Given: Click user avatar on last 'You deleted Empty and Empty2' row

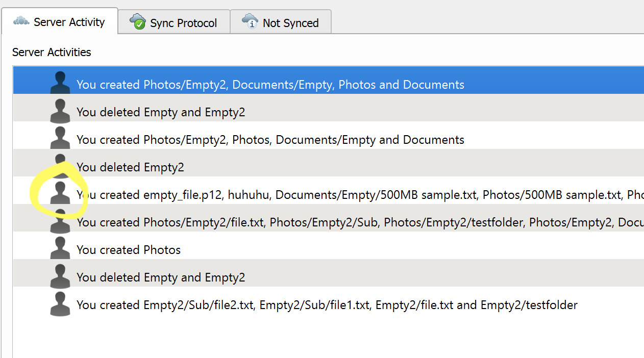Looking at the screenshot, I should [x=60, y=275].
